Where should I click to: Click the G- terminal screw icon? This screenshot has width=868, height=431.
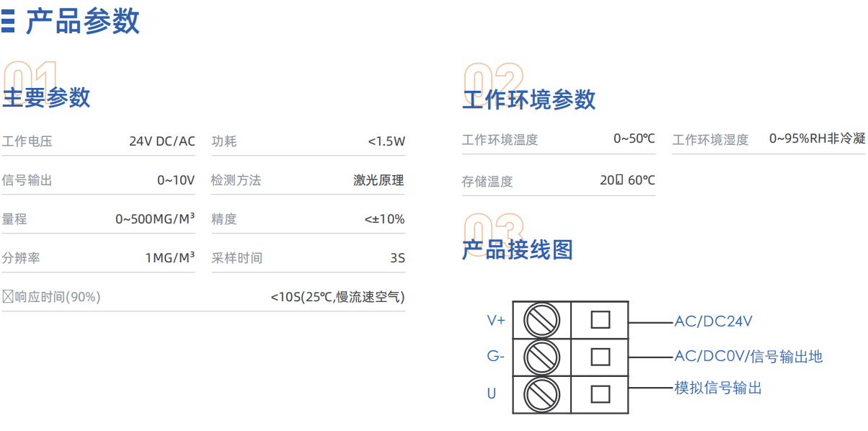click(541, 357)
